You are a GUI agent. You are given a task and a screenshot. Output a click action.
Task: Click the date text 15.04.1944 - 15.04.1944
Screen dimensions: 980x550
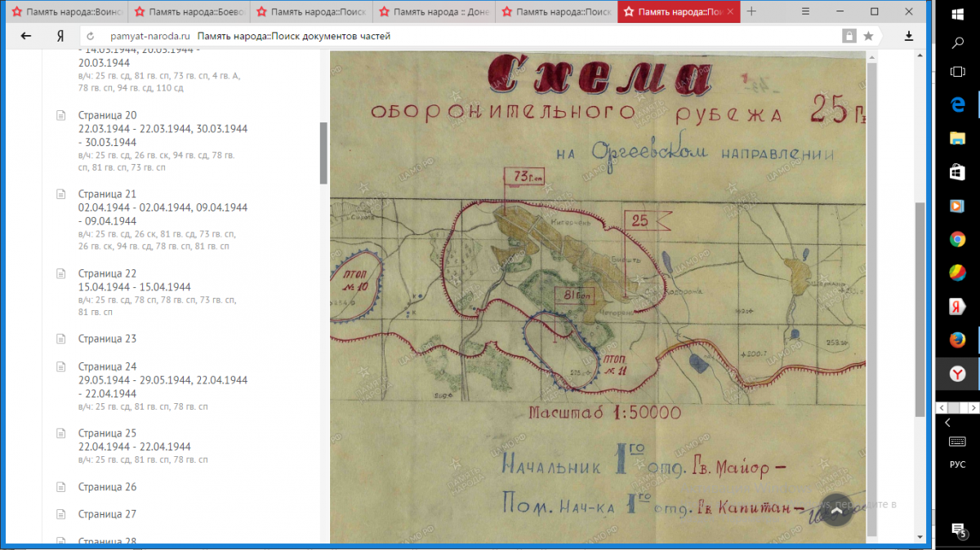pyautogui.click(x=135, y=287)
